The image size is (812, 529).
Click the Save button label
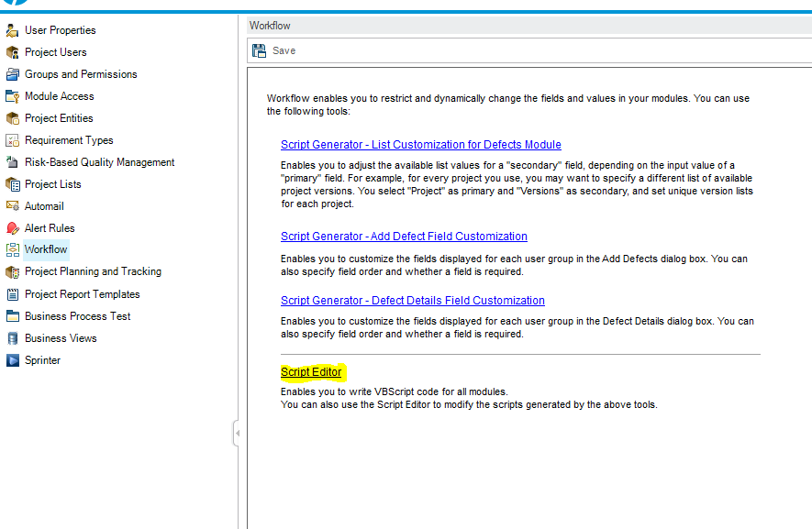point(284,50)
